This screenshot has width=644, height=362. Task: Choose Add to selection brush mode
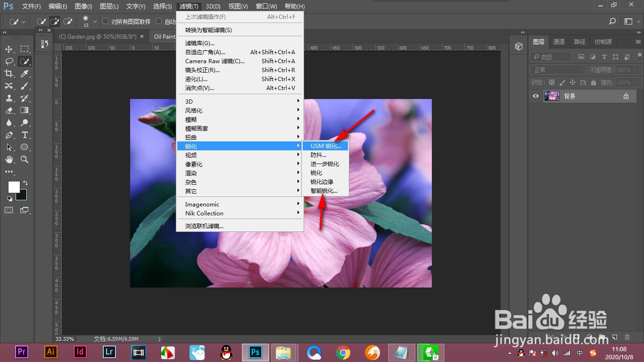pyautogui.click(x=55, y=21)
